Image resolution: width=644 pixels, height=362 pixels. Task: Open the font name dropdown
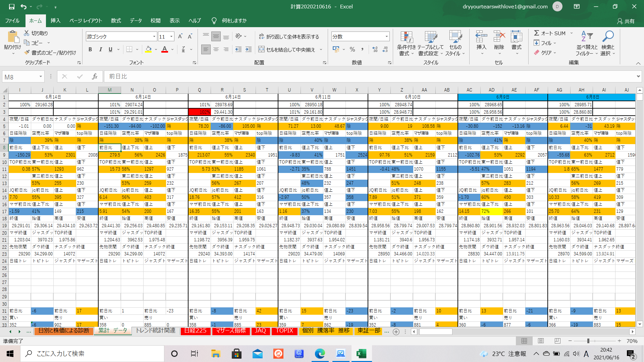(x=154, y=37)
